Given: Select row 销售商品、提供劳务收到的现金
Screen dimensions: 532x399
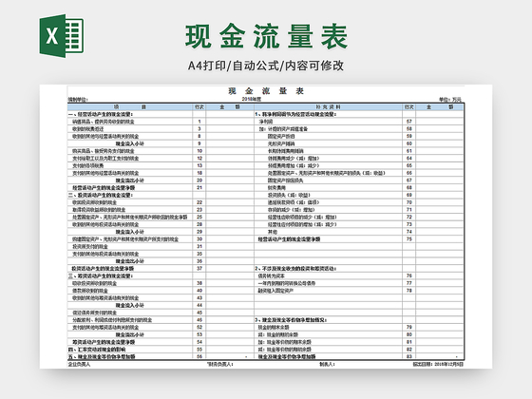Looking at the screenshot, I should click(104, 122).
